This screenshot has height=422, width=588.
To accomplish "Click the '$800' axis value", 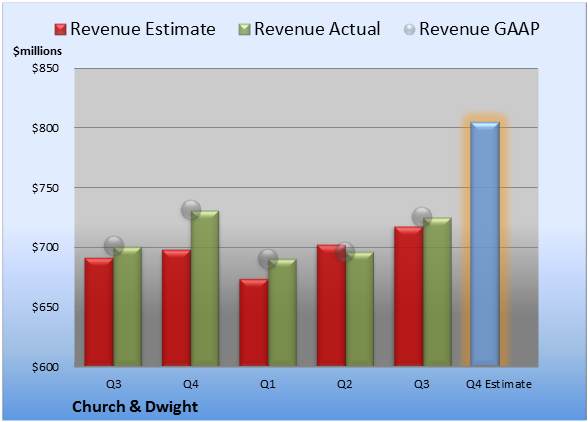I will pyautogui.click(x=45, y=128).
